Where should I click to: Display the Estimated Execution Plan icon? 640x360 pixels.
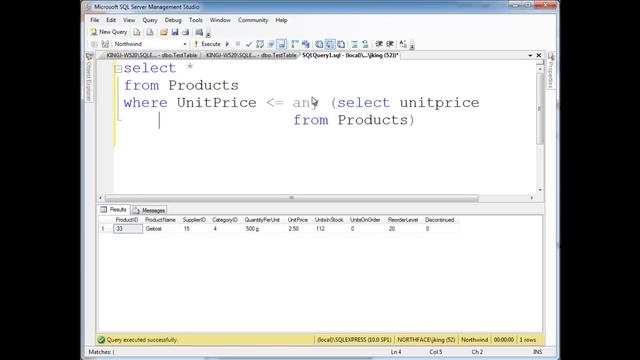pyautogui.click(x=260, y=44)
